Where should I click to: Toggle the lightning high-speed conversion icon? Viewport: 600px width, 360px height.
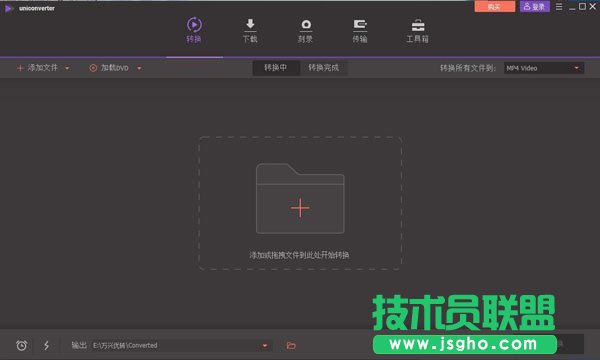coord(46,345)
